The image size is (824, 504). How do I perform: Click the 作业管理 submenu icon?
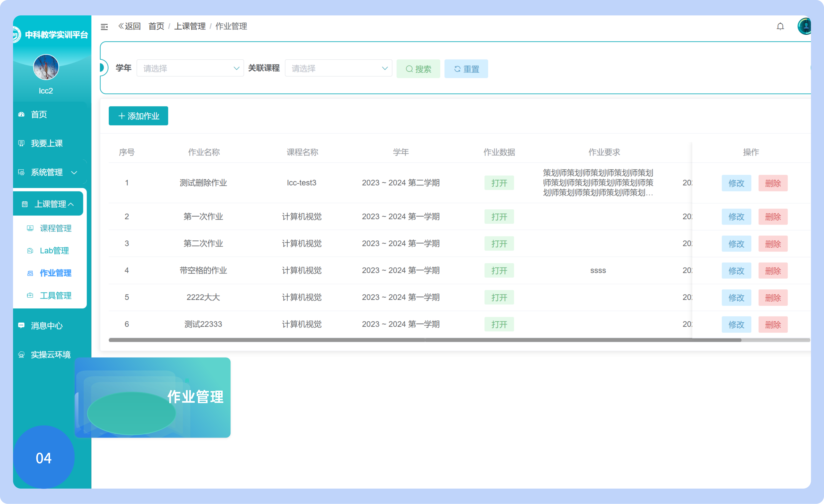[30, 273]
